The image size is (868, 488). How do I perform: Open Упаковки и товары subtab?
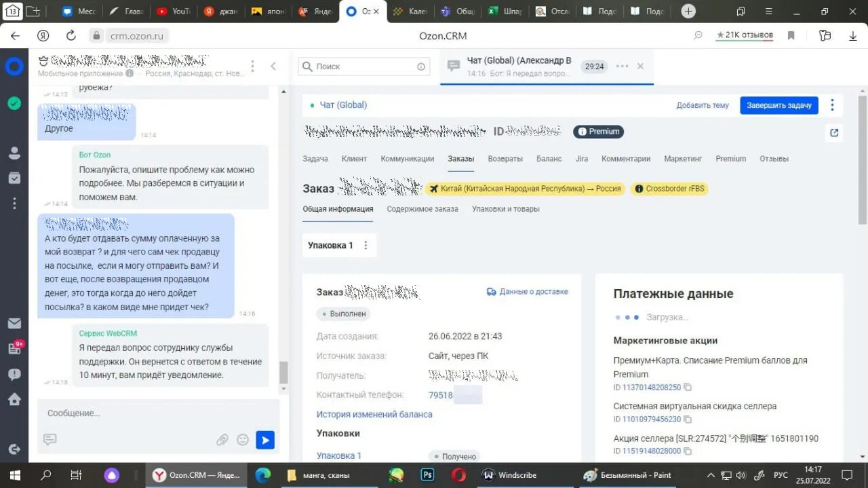point(506,209)
